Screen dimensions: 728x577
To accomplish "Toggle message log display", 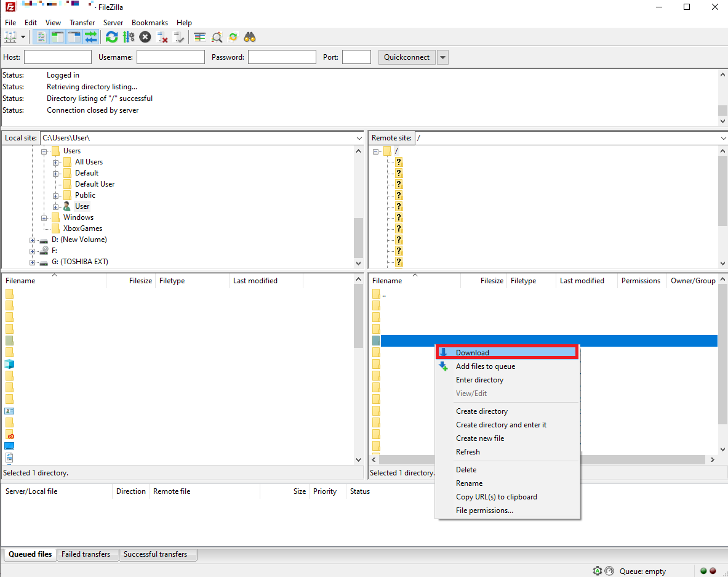I will (x=41, y=37).
